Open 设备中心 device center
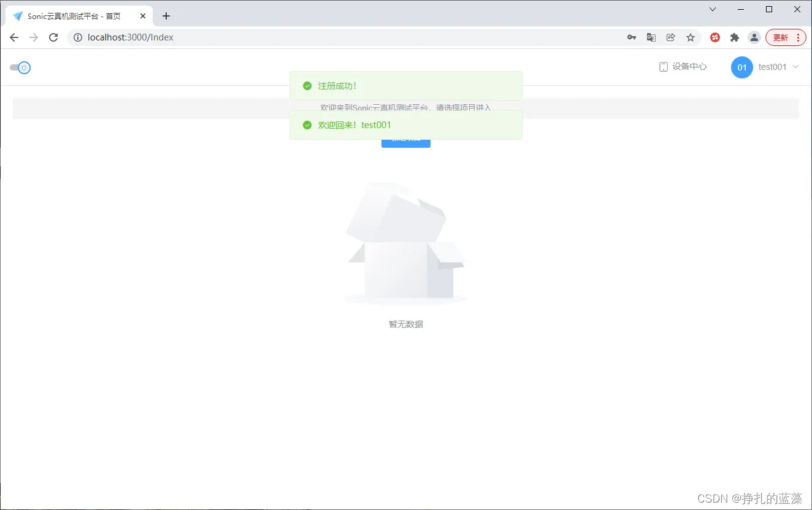The height and width of the screenshot is (510, 812). [x=683, y=66]
